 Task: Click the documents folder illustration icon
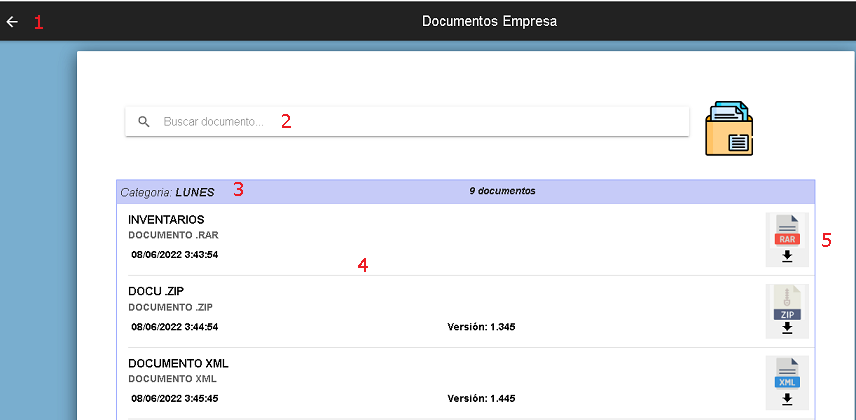coord(729,128)
